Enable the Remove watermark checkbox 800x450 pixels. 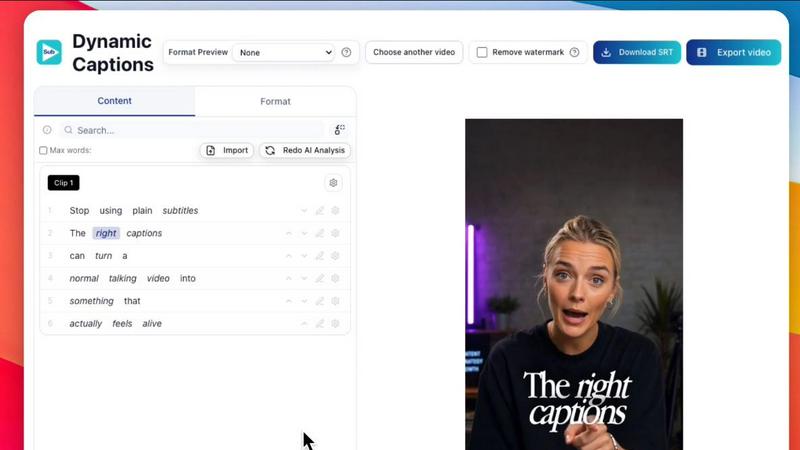[482, 52]
